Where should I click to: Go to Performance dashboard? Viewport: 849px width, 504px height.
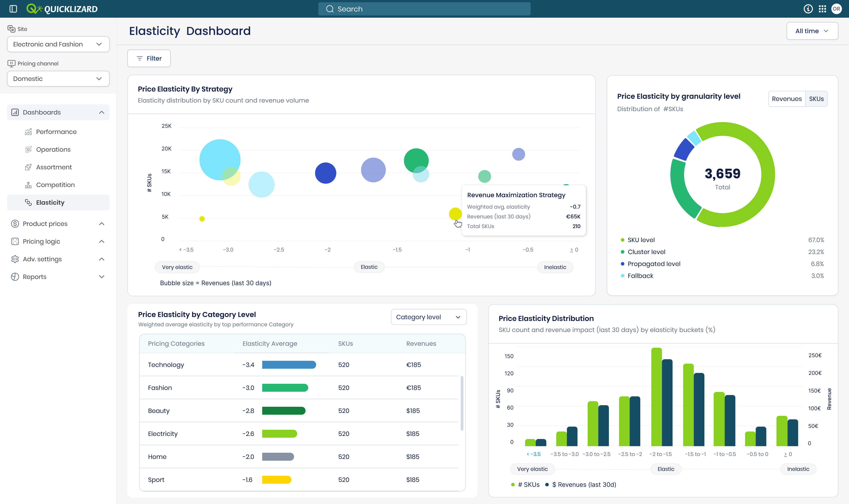(x=56, y=132)
